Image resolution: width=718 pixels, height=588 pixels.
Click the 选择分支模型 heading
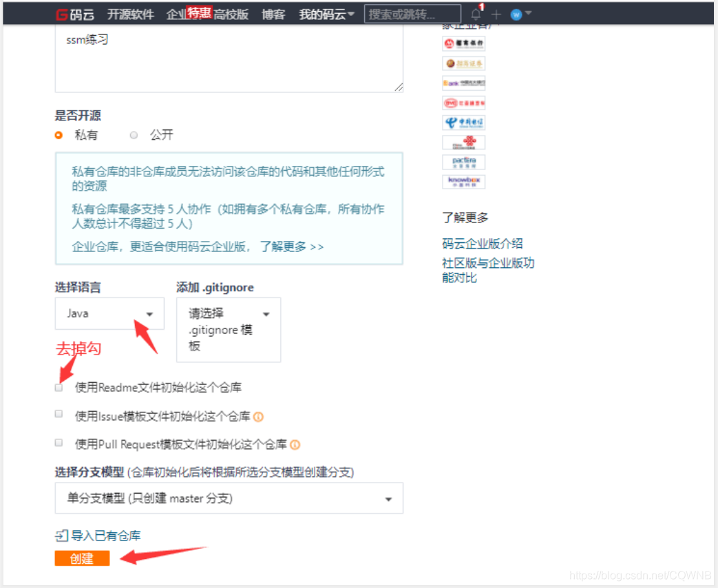89,472
